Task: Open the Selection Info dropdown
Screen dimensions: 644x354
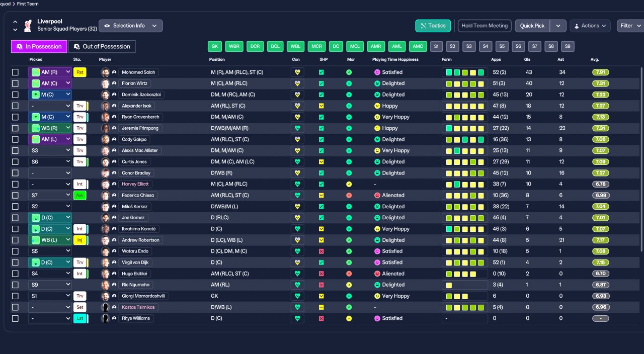Action: [131, 26]
